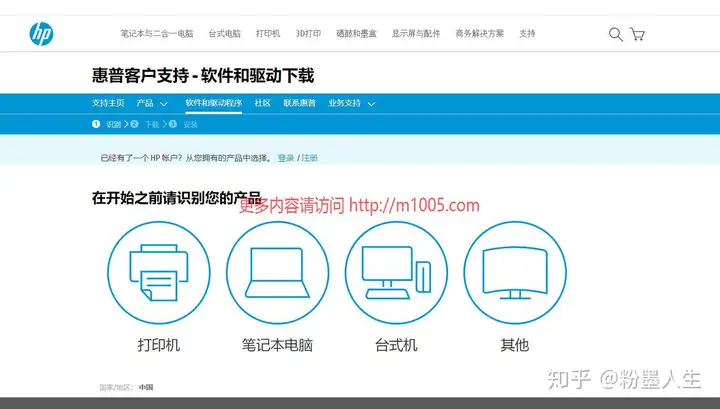Select the printer product icon
The width and height of the screenshot is (720, 409).
[159, 273]
